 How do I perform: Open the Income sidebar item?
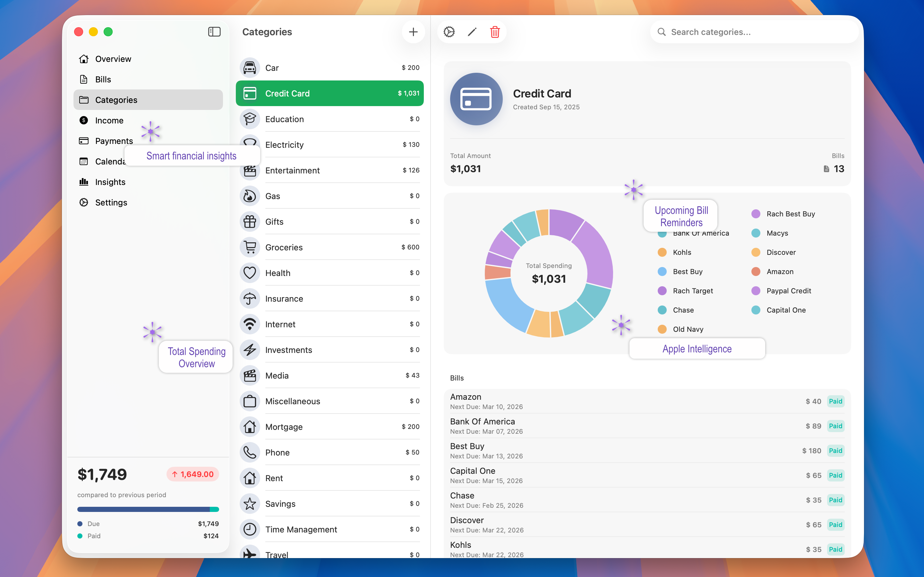109,121
